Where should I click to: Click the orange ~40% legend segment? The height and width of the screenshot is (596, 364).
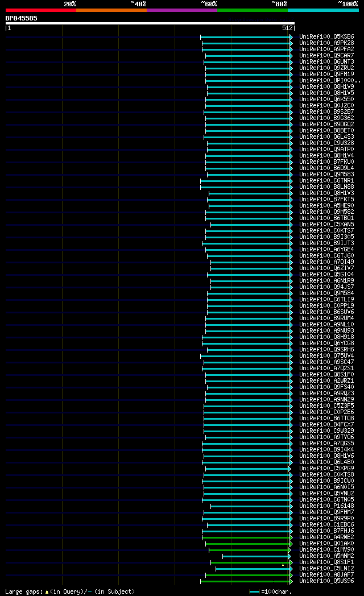click(111, 10)
